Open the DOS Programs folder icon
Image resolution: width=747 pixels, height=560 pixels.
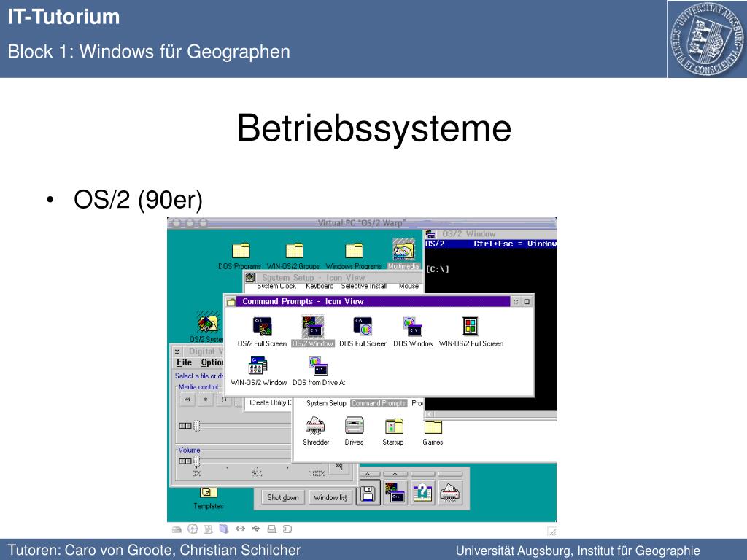241,251
